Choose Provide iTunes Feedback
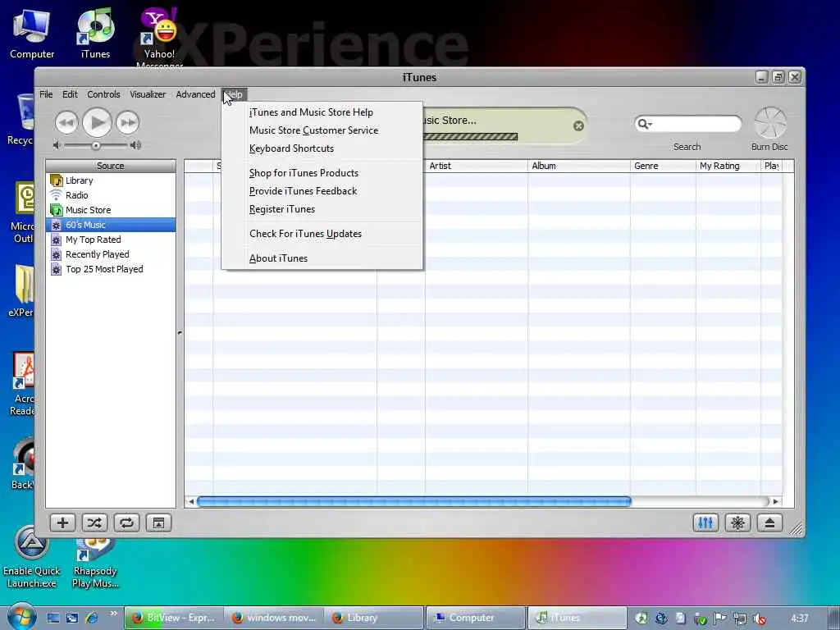Viewport: 840px width, 630px height. pyautogui.click(x=322, y=191)
